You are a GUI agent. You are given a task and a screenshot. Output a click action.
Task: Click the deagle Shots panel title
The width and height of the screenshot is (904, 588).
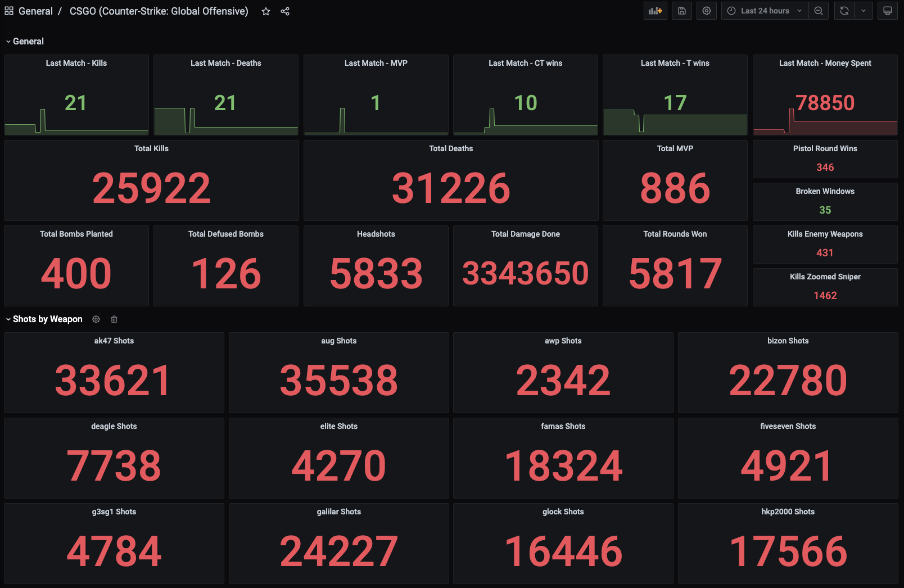click(x=114, y=426)
